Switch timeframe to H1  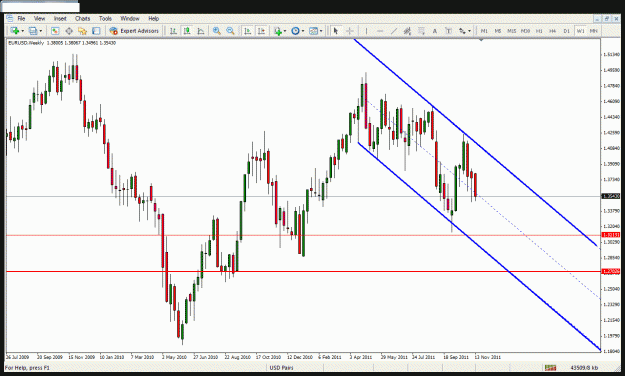[539, 31]
